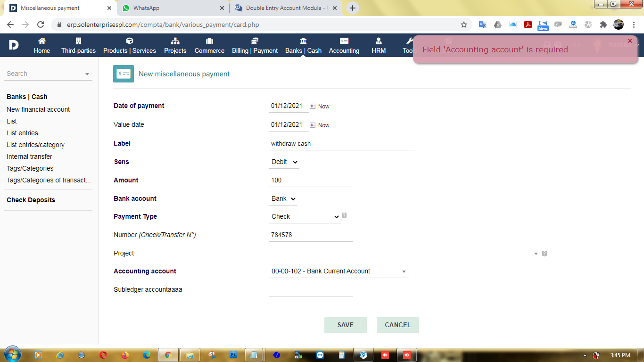Screen dimensions: 644x362
Task: Open the Chrome profile avatar
Action: click(x=619, y=25)
